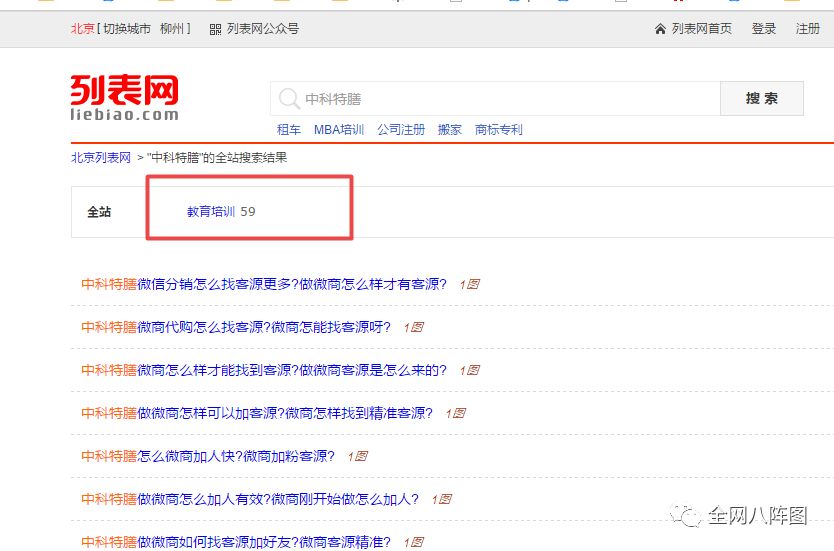Image resolution: width=834 pixels, height=551 pixels.
Task: Click image icon on 做微商怎么加人有效 row
Action: tap(442, 500)
